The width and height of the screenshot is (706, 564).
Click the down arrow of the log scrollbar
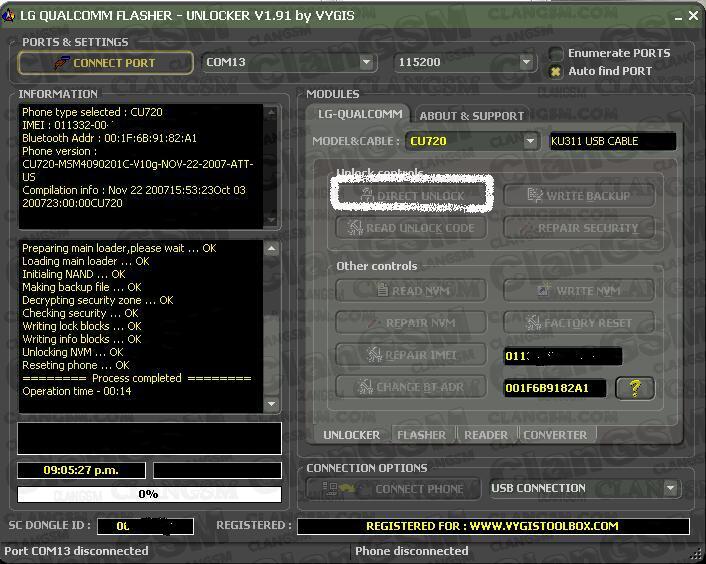pos(272,404)
